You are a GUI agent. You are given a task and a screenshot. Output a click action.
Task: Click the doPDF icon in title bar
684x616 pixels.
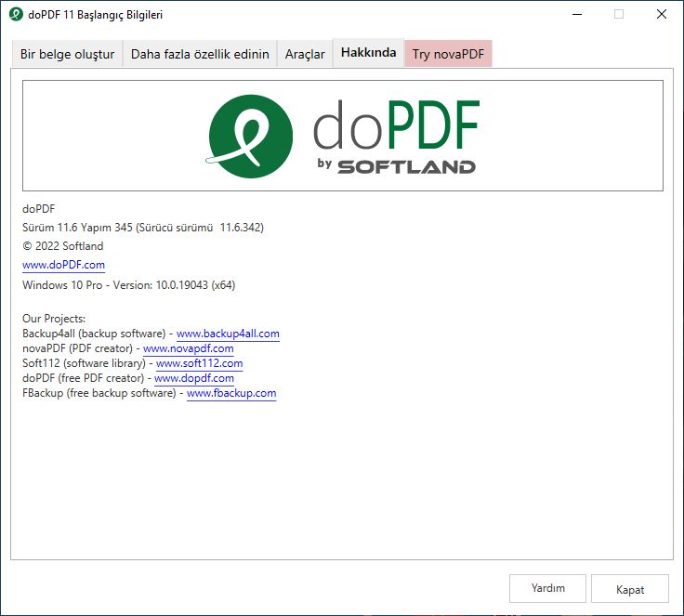pos(16,14)
